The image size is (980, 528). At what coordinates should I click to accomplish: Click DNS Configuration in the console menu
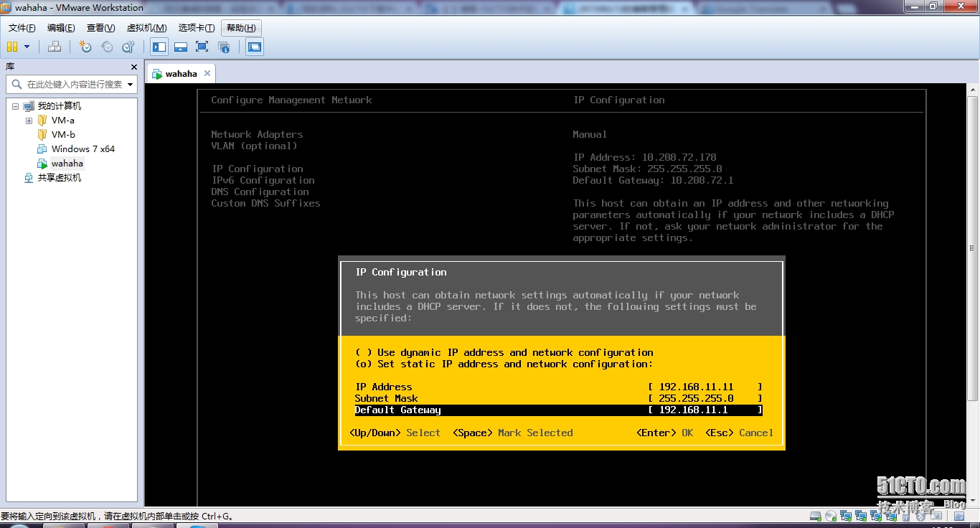tap(260, 192)
